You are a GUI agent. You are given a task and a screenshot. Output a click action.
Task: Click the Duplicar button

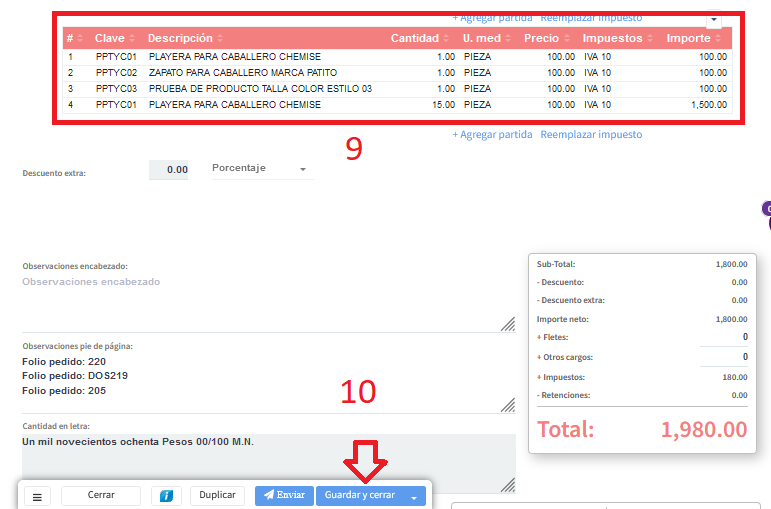[217, 496]
